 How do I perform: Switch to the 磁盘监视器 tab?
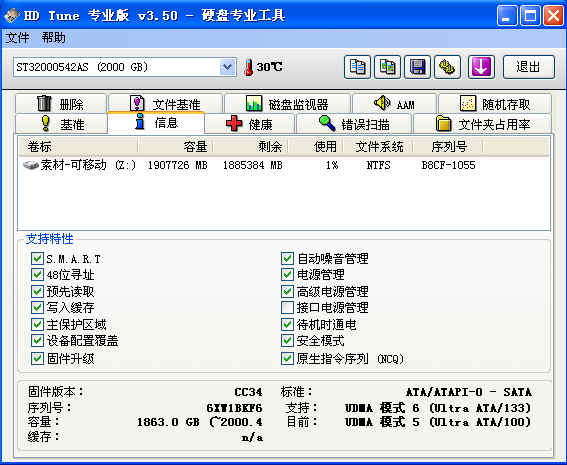click(x=287, y=104)
